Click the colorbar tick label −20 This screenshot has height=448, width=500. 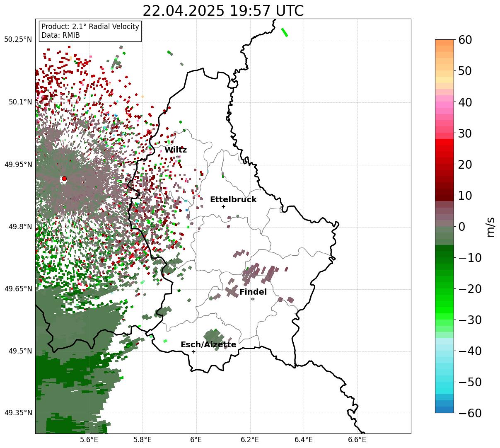[x=470, y=289]
